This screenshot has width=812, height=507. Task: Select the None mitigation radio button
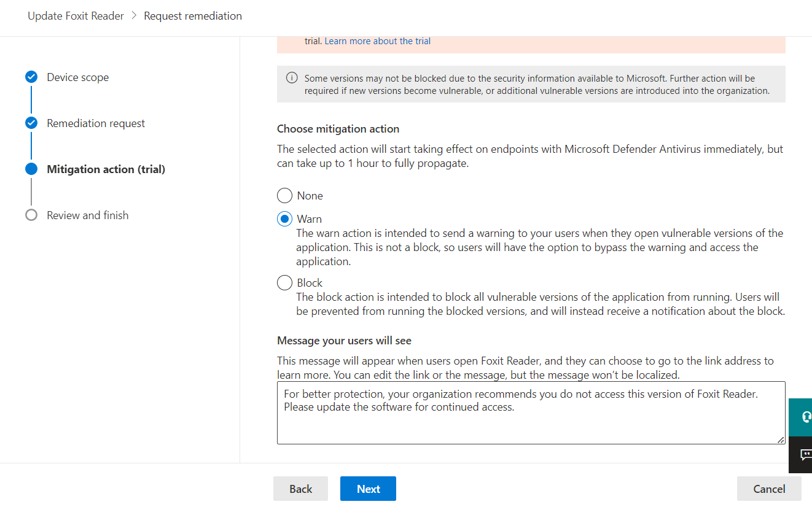(284, 196)
